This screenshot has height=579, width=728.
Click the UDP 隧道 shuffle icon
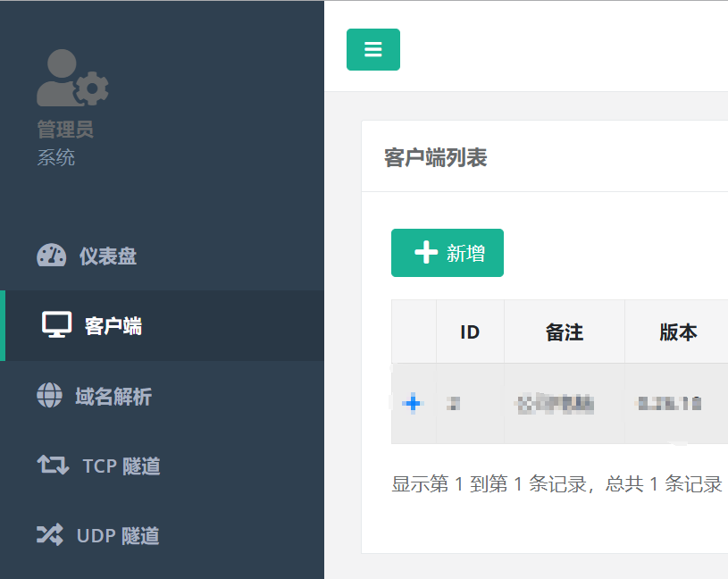(x=49, y=534)
